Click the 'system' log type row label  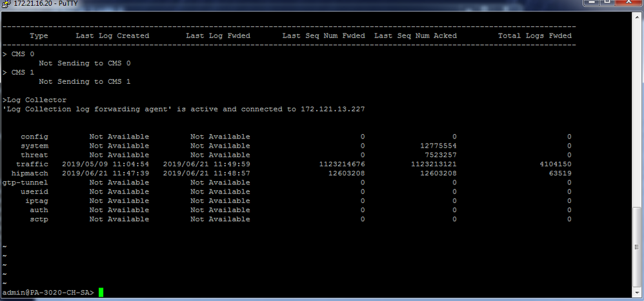(34, 146)
